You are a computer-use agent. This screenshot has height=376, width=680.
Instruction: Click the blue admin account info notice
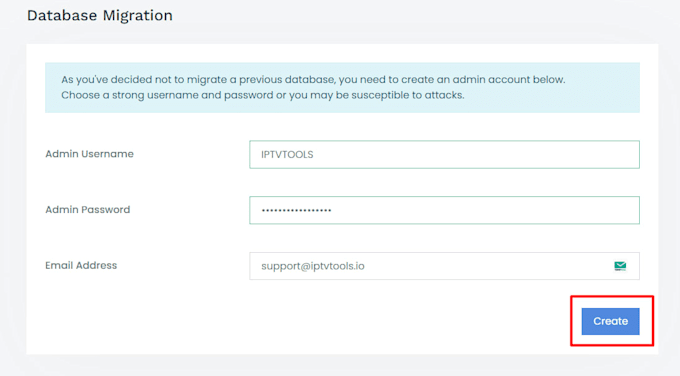(x=342, y=88)
